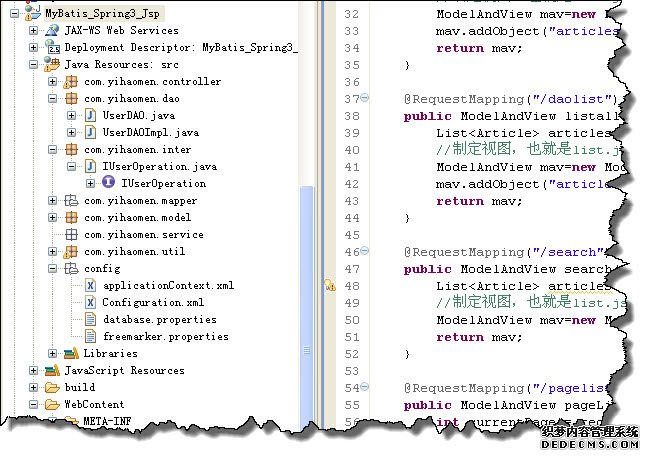Click the MyBatis_Spring3_Jsp project icon
Image resolution: width=650 pixels, height=459 pixels.
coord(32,13)
